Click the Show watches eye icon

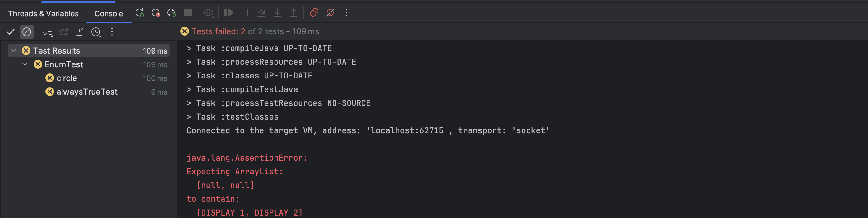[x=209, y=13]
